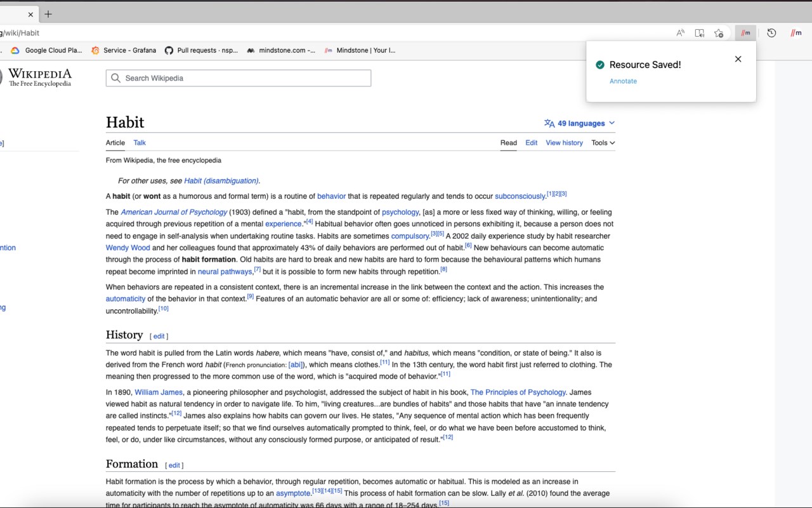Jump to citation [4] after 'experience.'
Image resolution: width=812 pixels, height=508 pixels.
(x=309, y=222)
